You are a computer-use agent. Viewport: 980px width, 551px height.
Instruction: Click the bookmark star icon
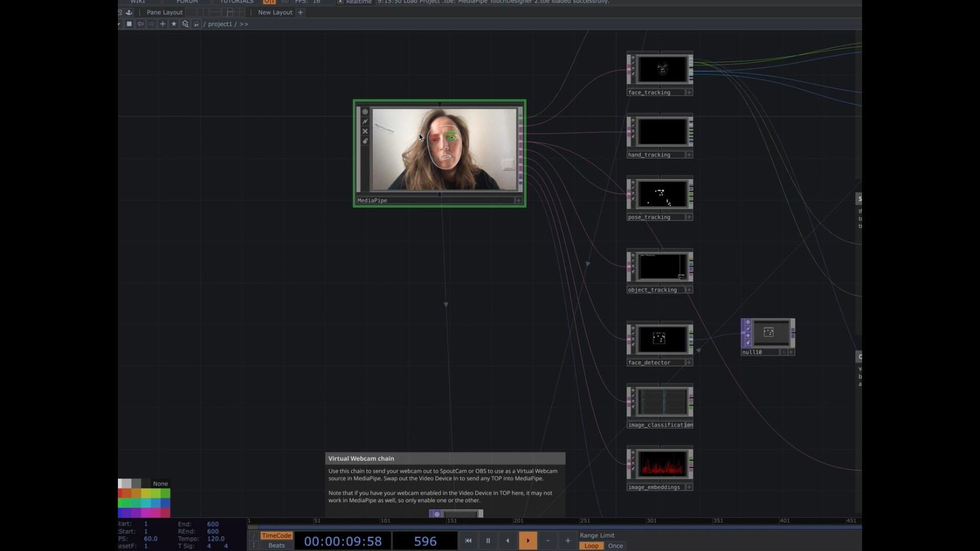(174, 24)
